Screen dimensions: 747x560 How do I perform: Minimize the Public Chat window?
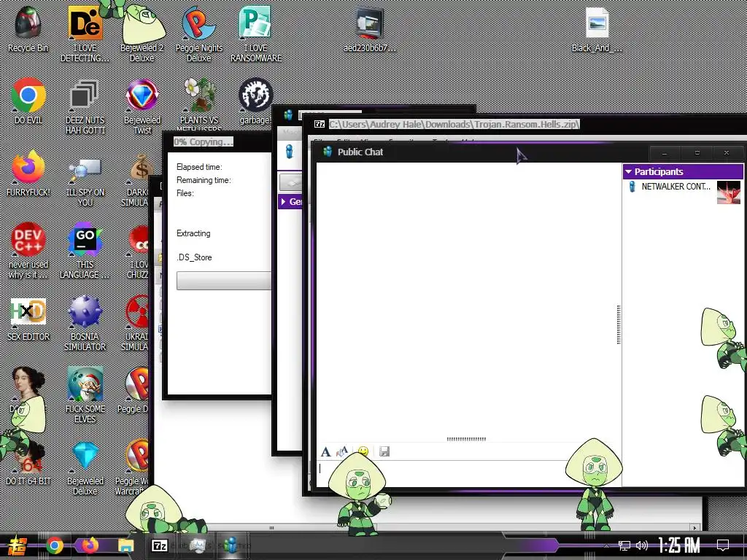pos(664,153)
